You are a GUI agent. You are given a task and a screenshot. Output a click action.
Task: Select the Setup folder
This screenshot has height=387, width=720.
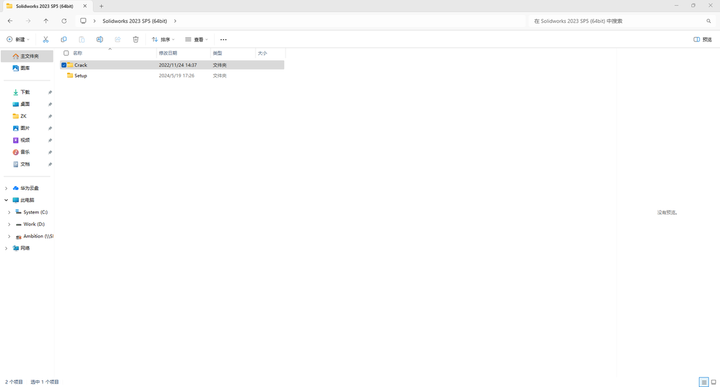pos(172,76)
